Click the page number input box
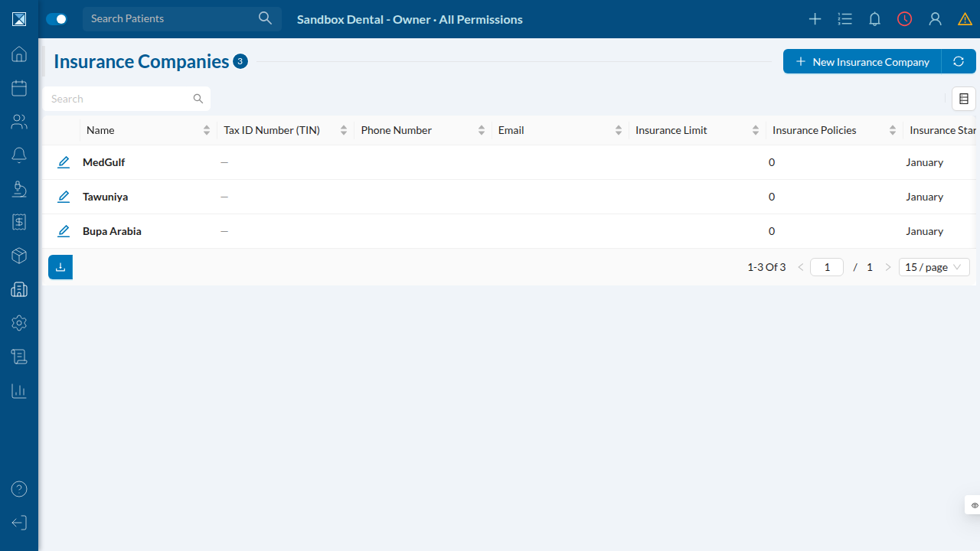 (827, 267)
